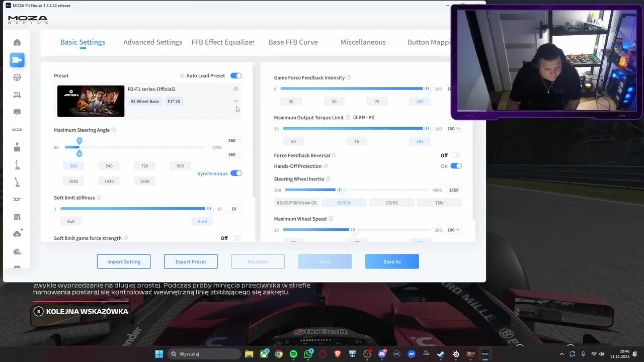644x362 pixels.
Task: Select Soft limit stiffness 'Soft' preset
Action: (x=71, y=221)
